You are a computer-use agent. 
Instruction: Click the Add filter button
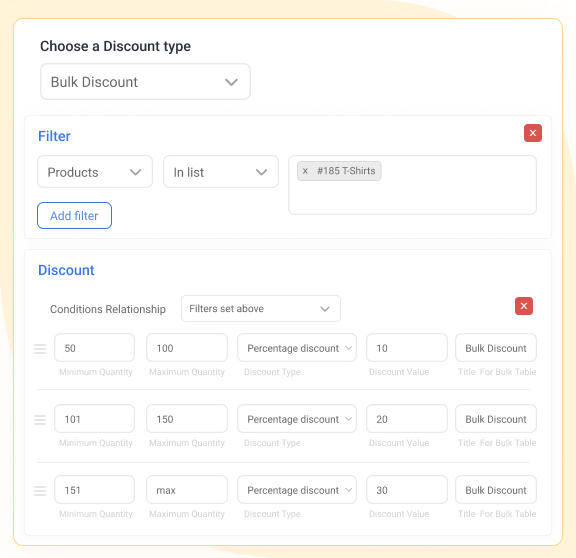(x=75, y=216)
